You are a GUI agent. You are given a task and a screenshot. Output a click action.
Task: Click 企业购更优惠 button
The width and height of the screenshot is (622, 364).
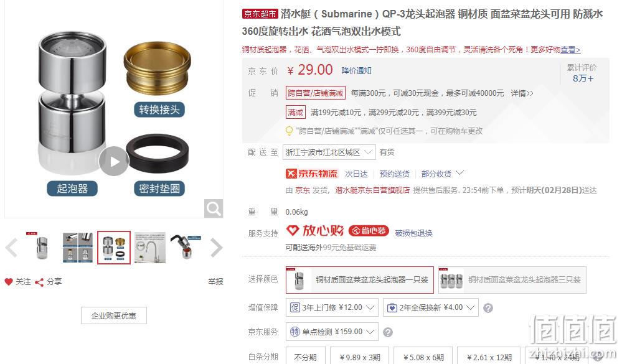(114, 315)
